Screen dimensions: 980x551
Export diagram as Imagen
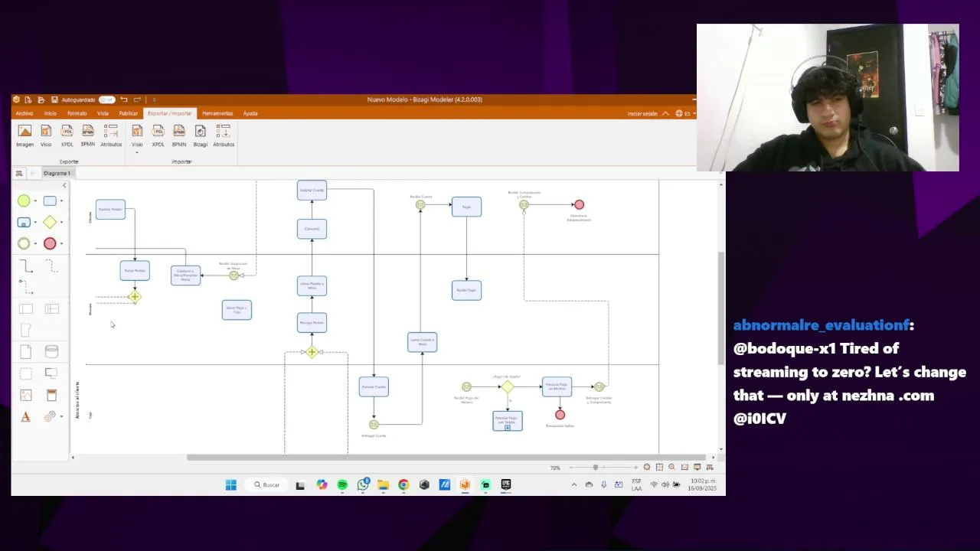[24, 135]
